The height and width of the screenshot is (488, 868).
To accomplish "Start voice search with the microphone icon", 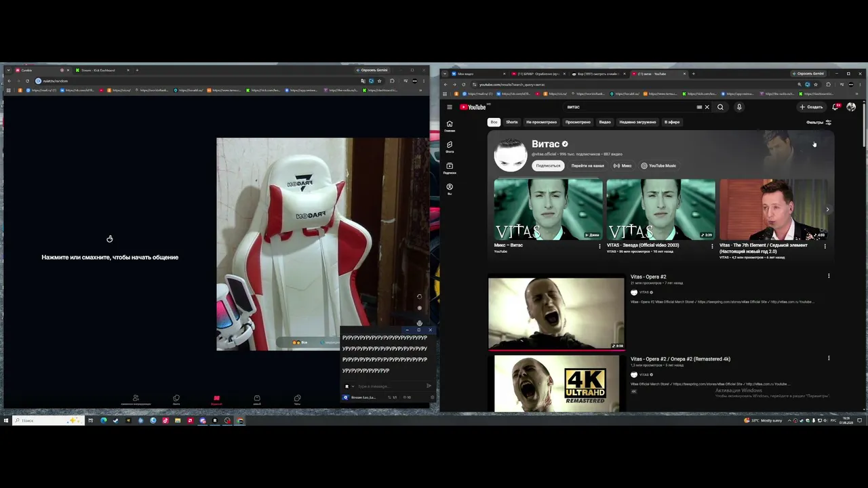I will [739, 107].
